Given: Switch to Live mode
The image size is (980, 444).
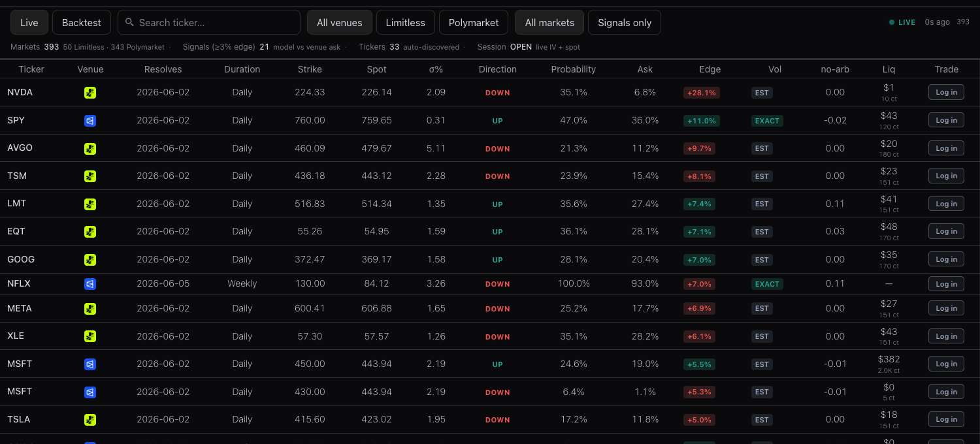Looking at the screenshot, I should click(29, 22).
